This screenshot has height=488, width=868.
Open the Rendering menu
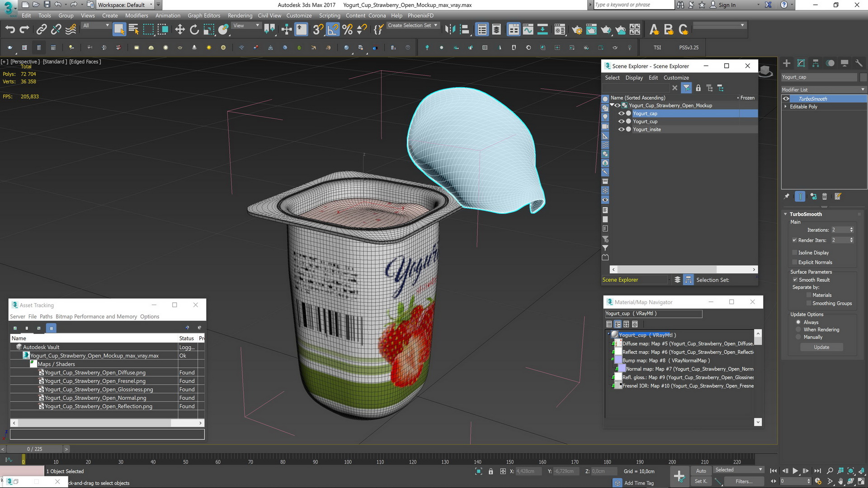click(240, 15)
